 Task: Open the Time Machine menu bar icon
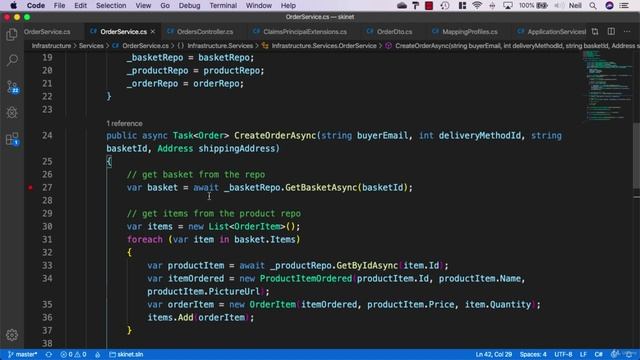point(445,5)
